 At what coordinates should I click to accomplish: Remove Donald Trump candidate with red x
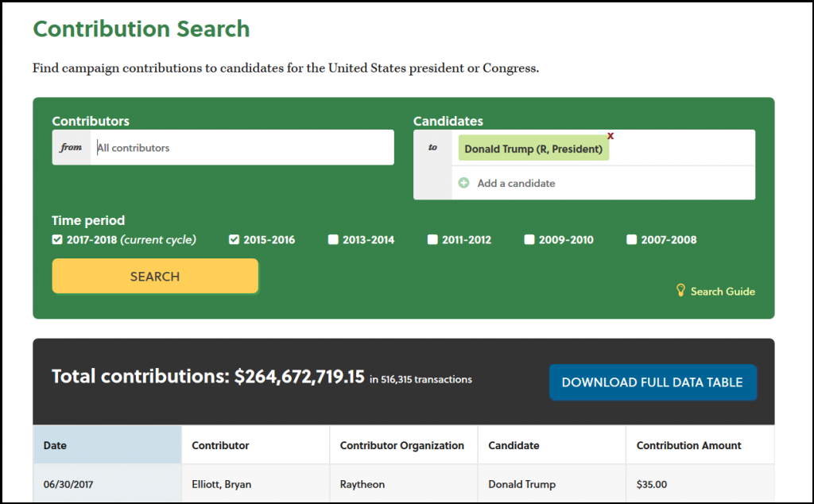(610, 136)
